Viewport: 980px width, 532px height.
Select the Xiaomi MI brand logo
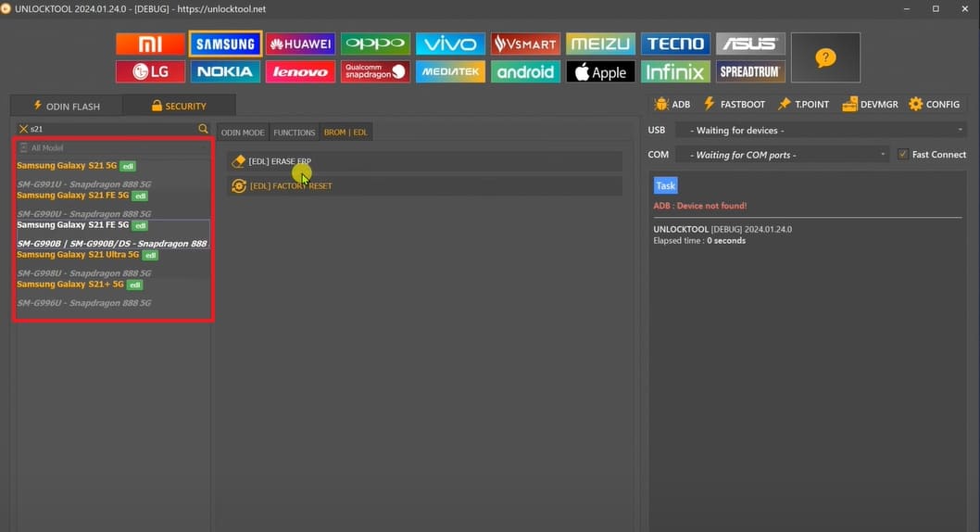pos(150,44)
